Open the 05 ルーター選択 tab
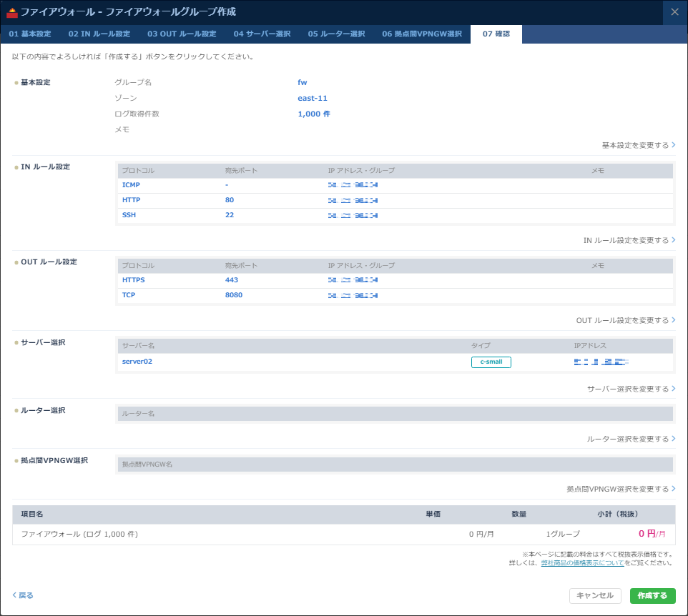The image size is (688, 616). [336, 34]
